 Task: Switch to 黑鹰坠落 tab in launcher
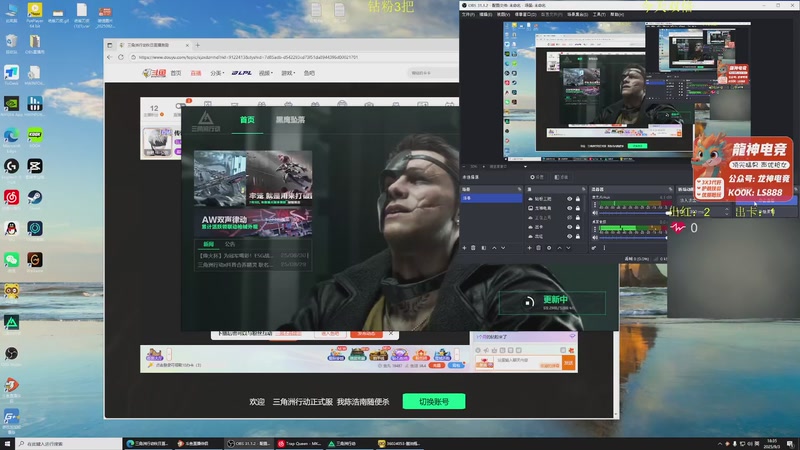point(290,119)
